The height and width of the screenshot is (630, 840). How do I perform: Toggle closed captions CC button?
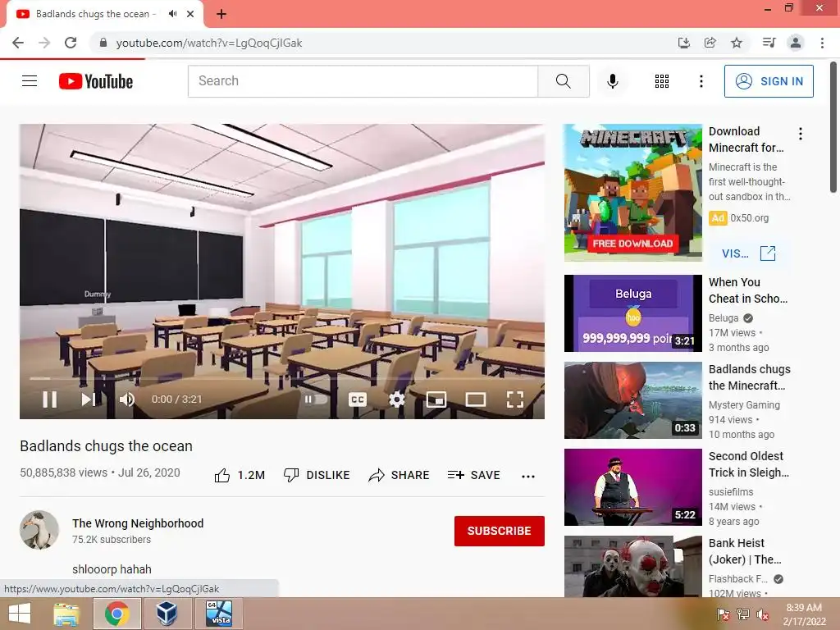coord(358,399)
